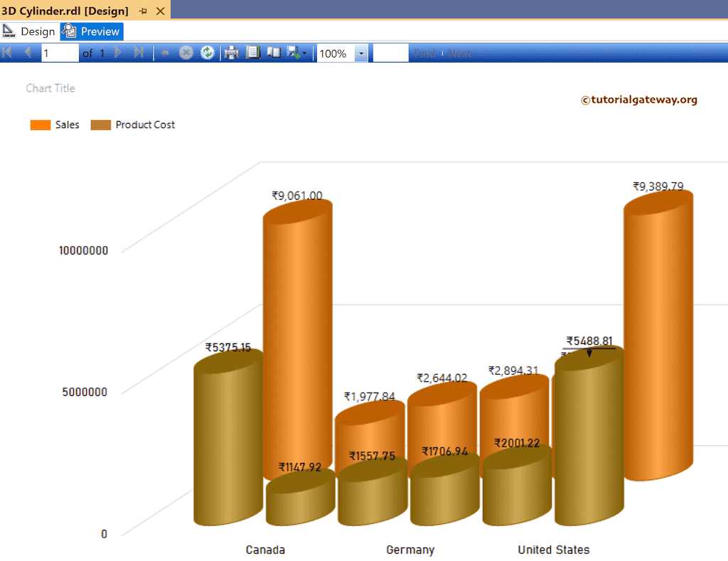Toggle the pin on the 3D Cylinder.rdl tab
Viewport: 728px width, 561px height.
tap(144, 11)
